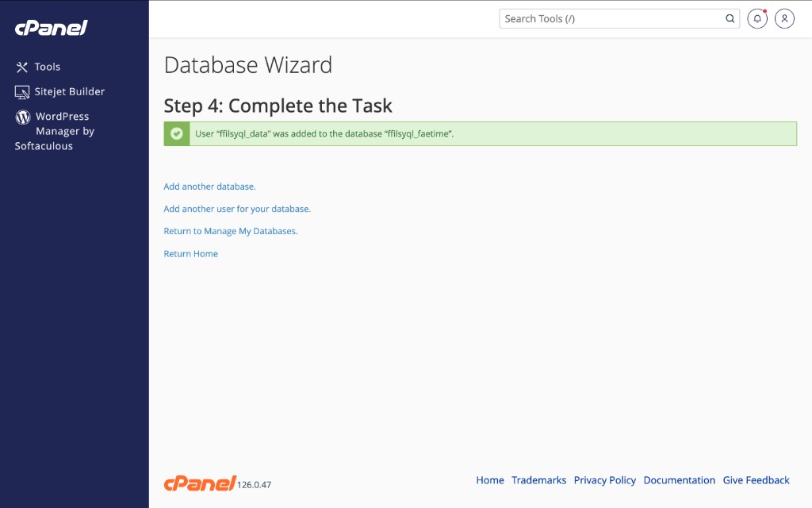Open the user account icon
This screenshot has width=812, height=508.
[x=784, y=19]
